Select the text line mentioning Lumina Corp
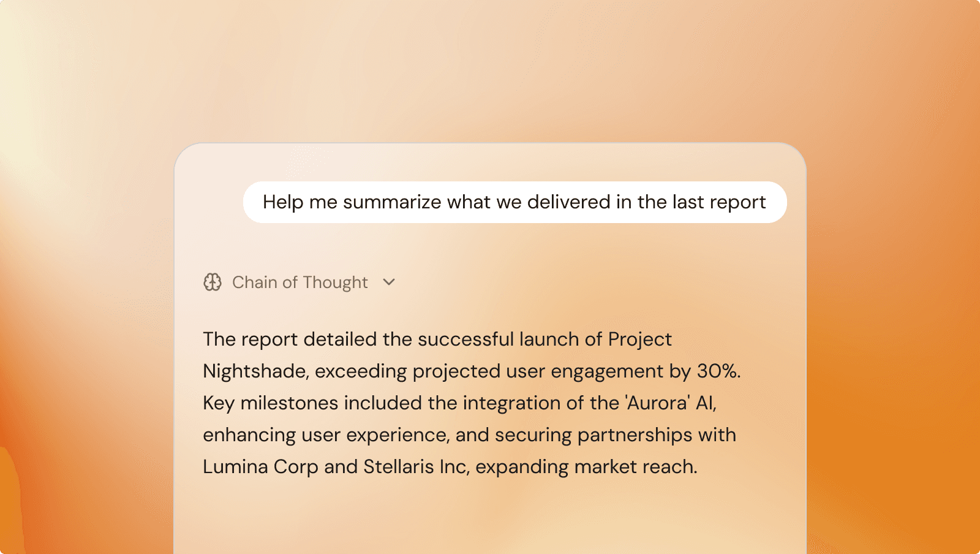 [x=450, y=466]
